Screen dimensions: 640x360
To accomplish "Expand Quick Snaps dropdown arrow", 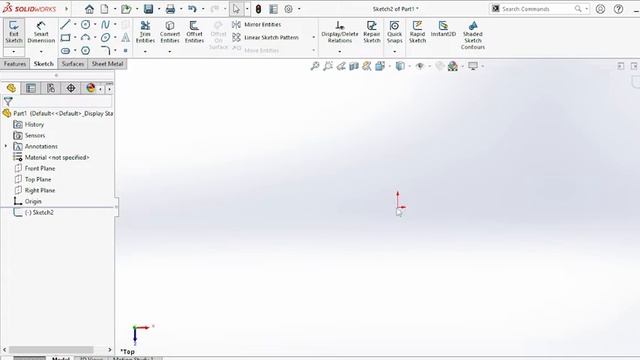I will tap(394, 51).
